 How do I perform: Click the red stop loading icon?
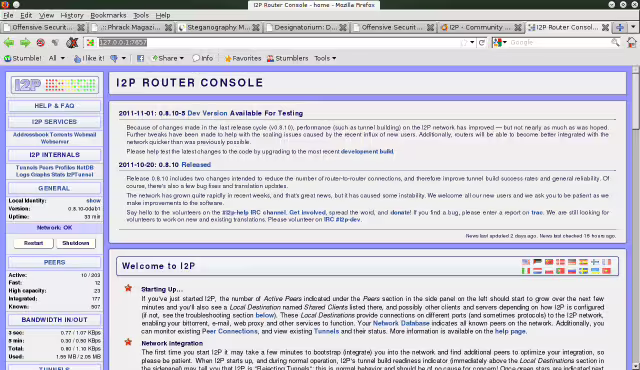[40, 42]
